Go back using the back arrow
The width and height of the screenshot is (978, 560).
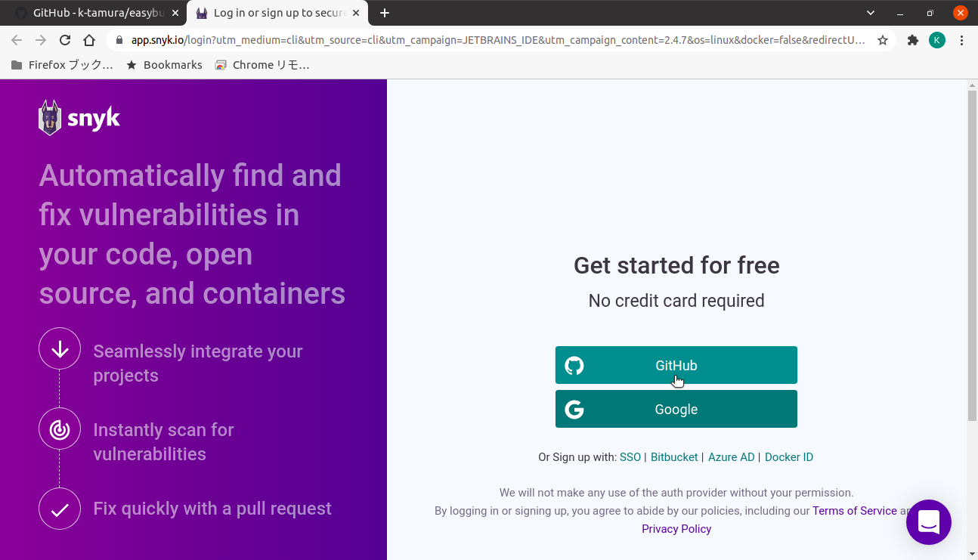point(16,40)
